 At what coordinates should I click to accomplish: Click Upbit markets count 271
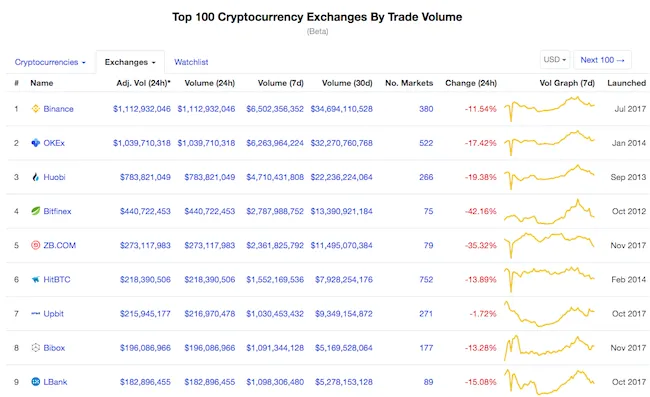[x=426, y=314]
